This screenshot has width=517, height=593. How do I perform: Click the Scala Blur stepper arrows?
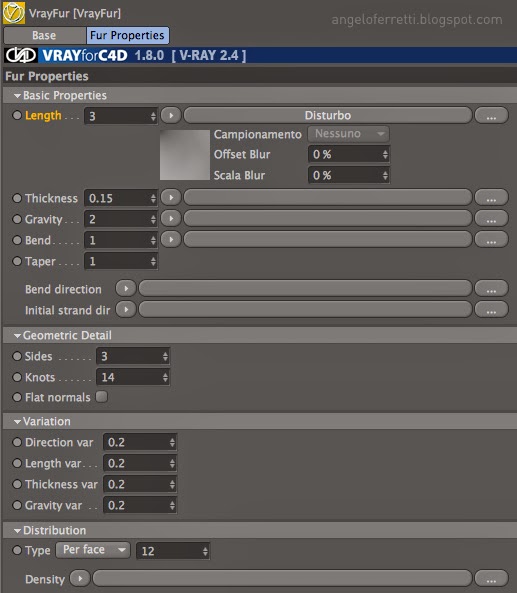(385, 175)
